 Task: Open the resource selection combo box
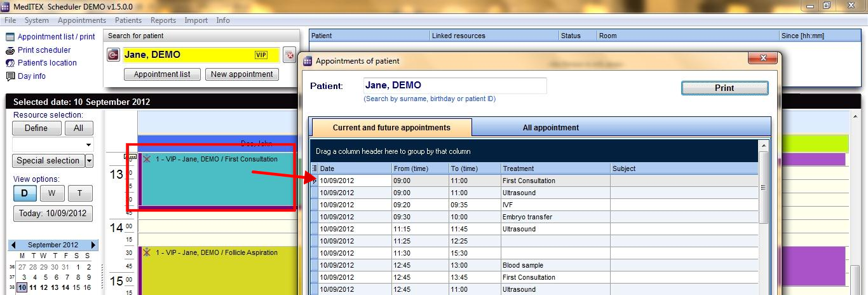[x=53, y=144]
